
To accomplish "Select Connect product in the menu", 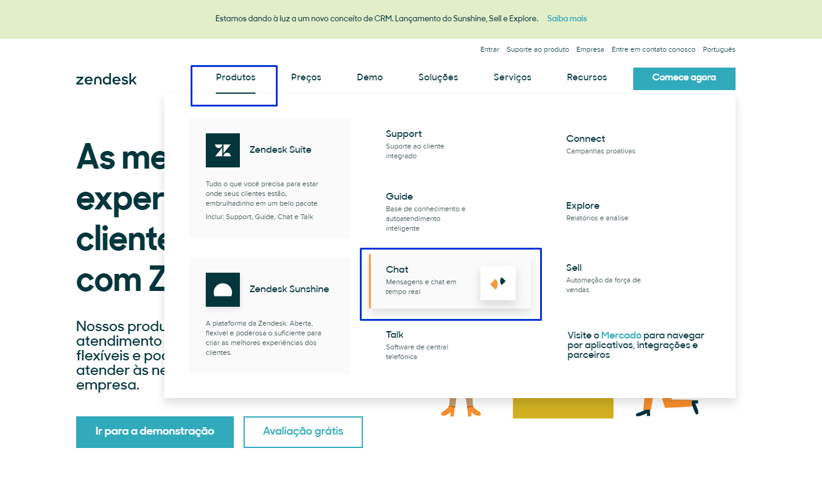I will (586, 139).
